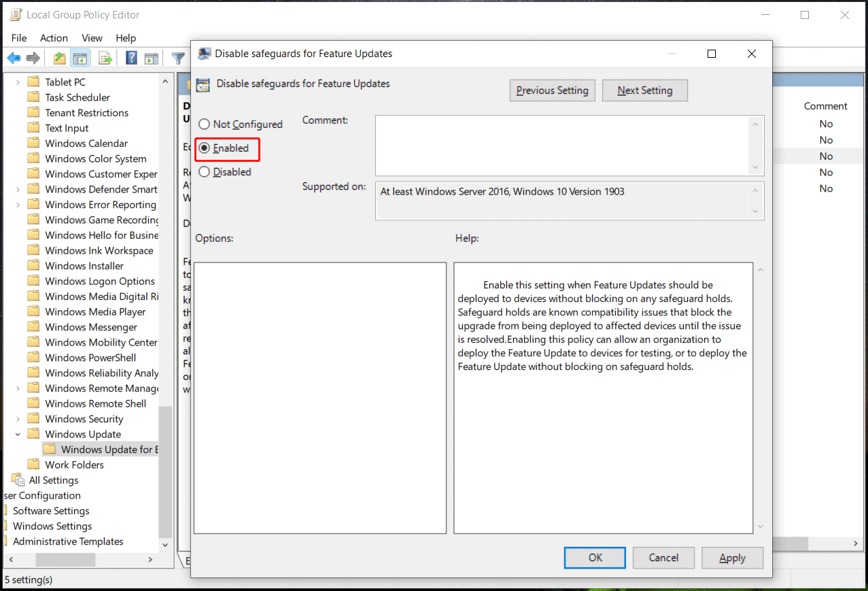Screen dimensions: 868x591
Task: Select the User Configuration node
Action: (x=42, y=496)
